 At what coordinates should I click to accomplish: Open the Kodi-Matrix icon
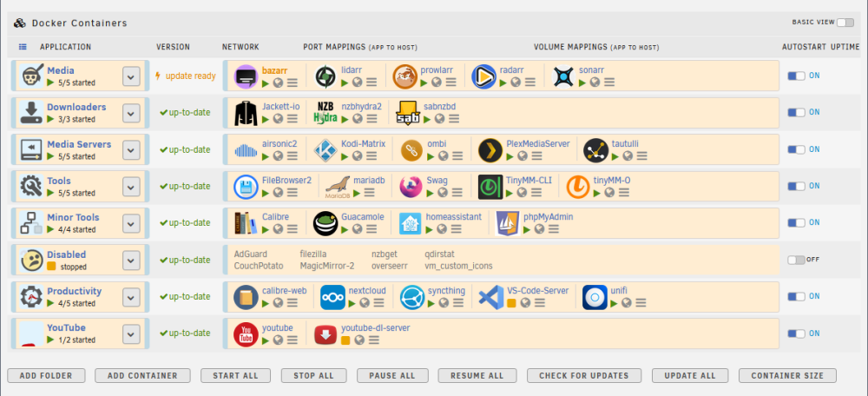[x=325, y=150]
